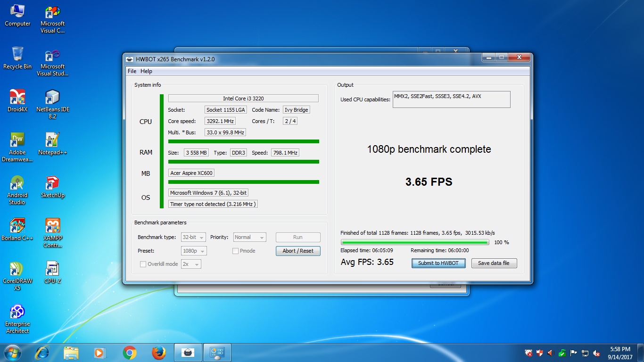The width and height of the screenshot is (644, 362).
Task: Click the Safely Remove Hardware tray icon
Action: coord(562,353)
